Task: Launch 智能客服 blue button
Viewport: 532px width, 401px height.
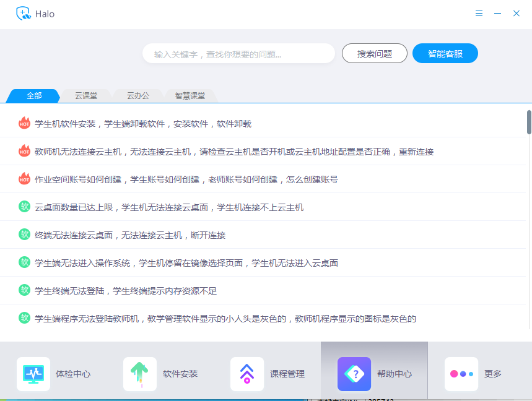Action: pyautogui.click(x=445, y=54)
